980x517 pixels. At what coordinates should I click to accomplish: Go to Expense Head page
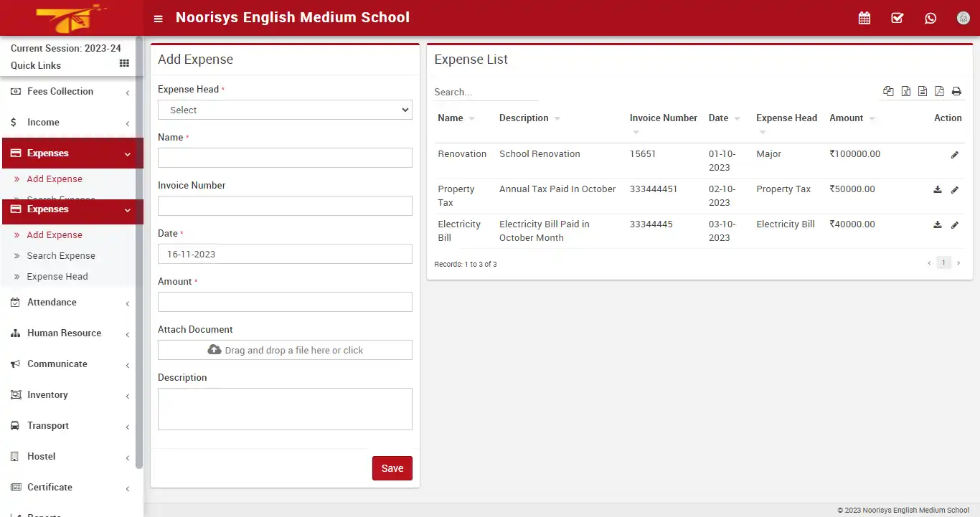click(x=58, y=276)
